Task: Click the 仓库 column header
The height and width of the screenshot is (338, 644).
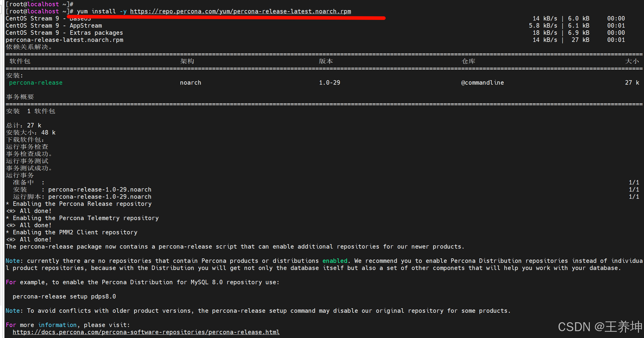Action: pyautogui.click(x=468, y=61)
